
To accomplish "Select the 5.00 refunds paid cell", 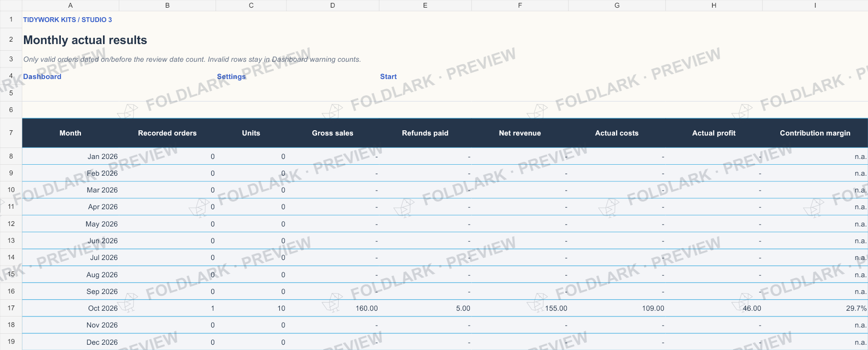I will tap(425, 308).
